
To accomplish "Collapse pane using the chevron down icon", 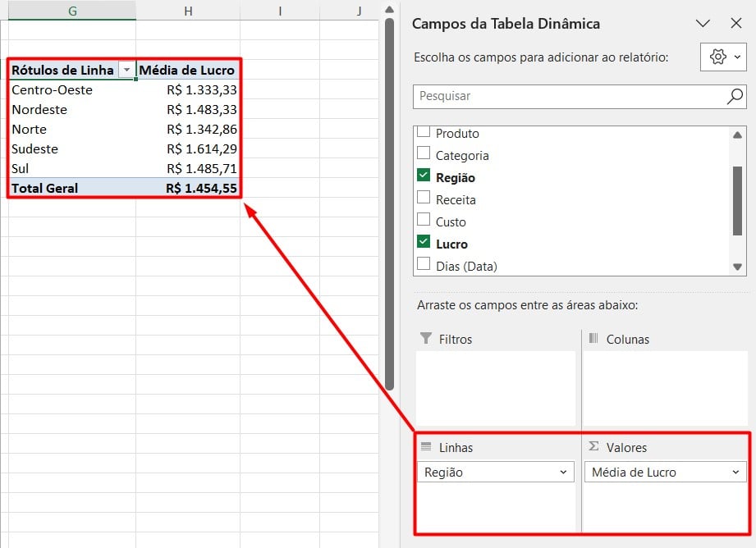I will click(703, 24).
